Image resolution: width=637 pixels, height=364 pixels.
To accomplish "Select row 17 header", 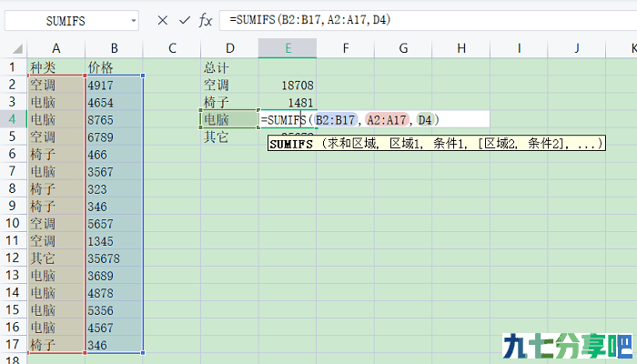I will pyautogui.click(x=13, y=344).
